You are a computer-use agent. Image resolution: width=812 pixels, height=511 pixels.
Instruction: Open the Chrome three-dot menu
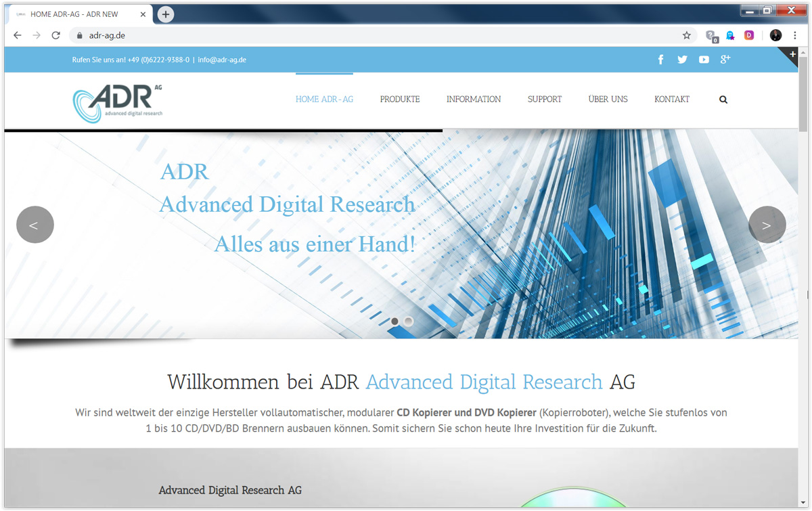(795, 35)
